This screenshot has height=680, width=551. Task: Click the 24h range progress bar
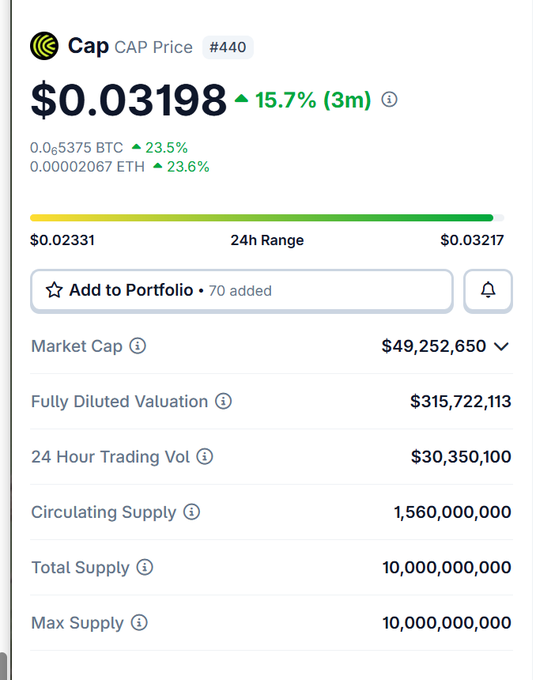tap(267, 218)
